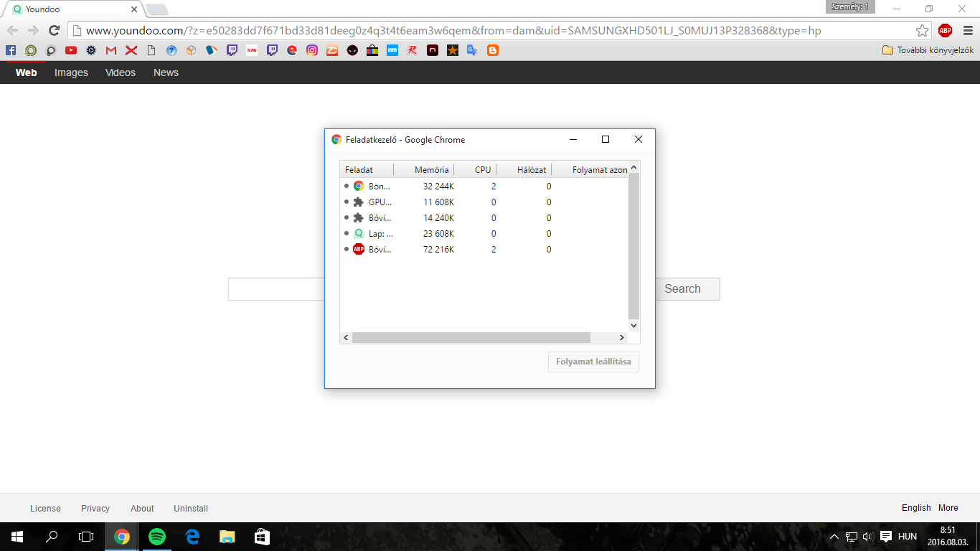Open the Task View button

[86, 536]
